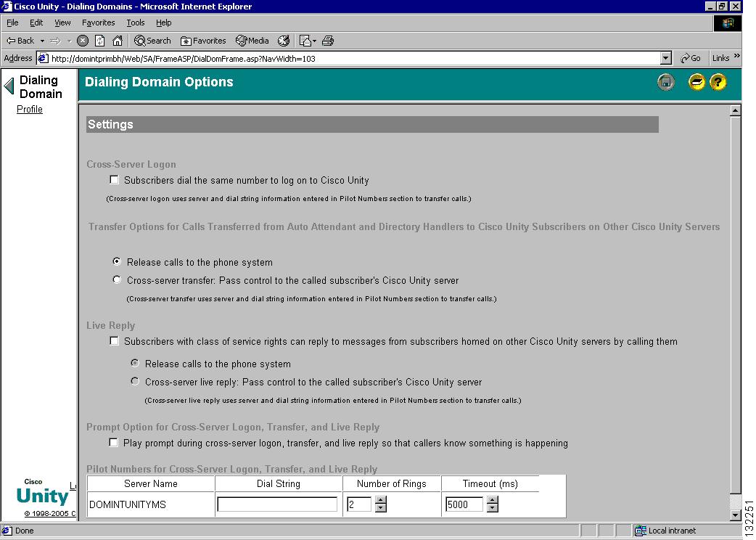The width and height of the screenshot is (756, 540).
Task: Enable 'Subscribers dial the same number' checkbox
Action: coord(114,180)
